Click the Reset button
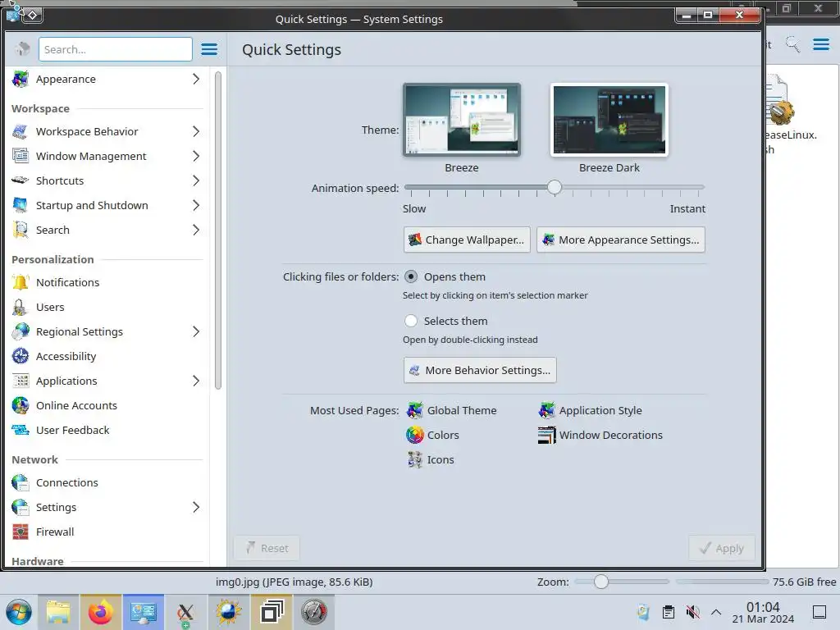 click(267, 548)
